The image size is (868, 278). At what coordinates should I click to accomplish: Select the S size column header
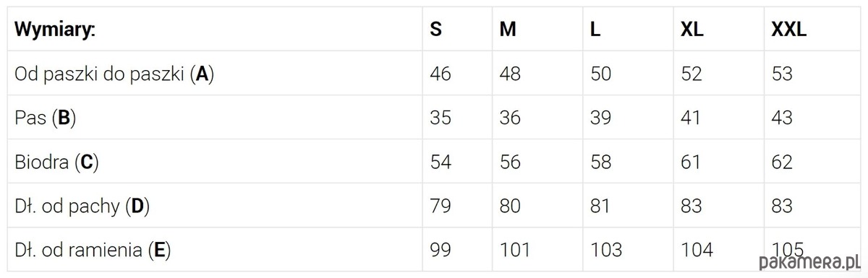pyautogui.click(x=436, y=30)
